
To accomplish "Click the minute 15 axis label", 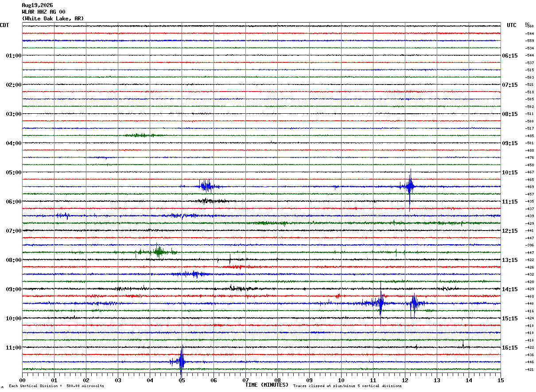I will [x=500, y=380].
